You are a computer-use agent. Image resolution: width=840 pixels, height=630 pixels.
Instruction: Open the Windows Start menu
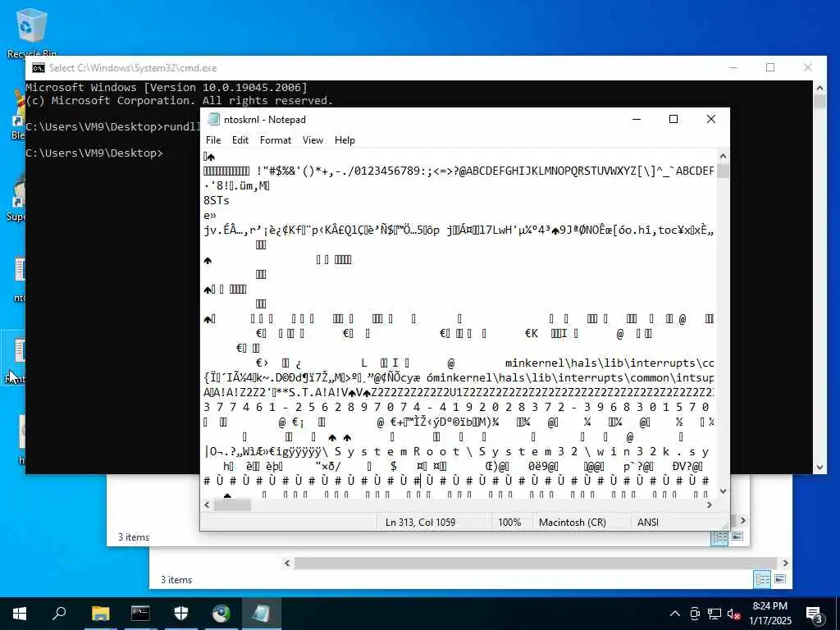tap(20, 614)
